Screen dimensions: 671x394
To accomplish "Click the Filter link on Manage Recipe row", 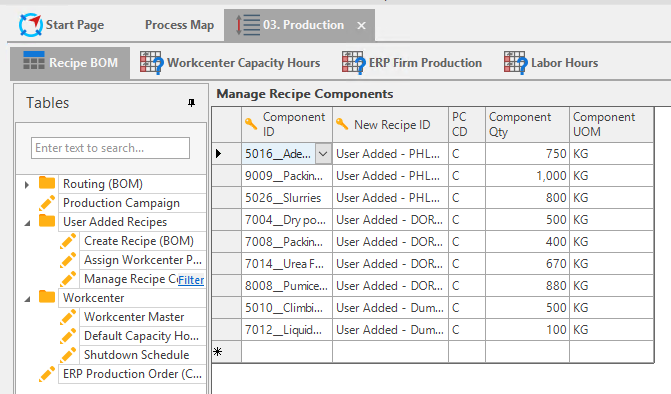I will click(x=191, y=280).
